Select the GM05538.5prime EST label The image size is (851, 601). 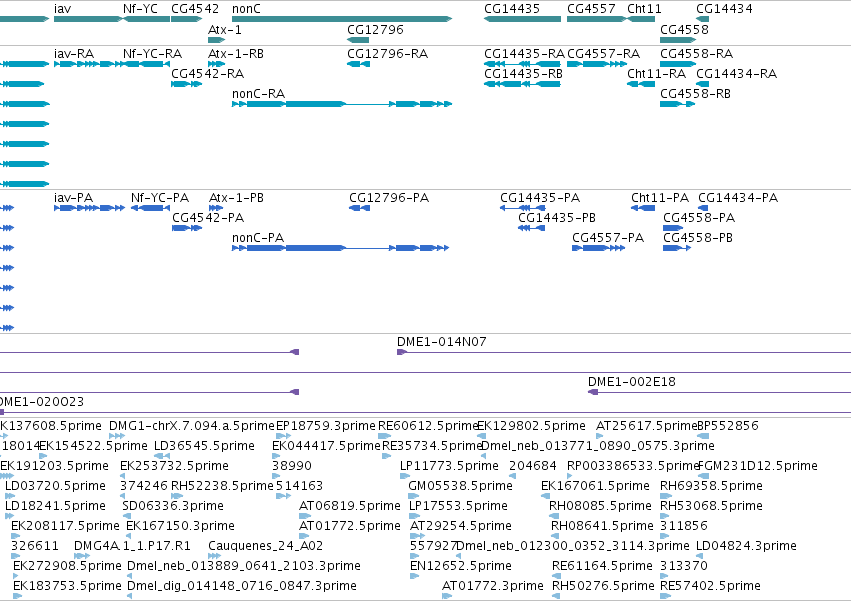460,485
